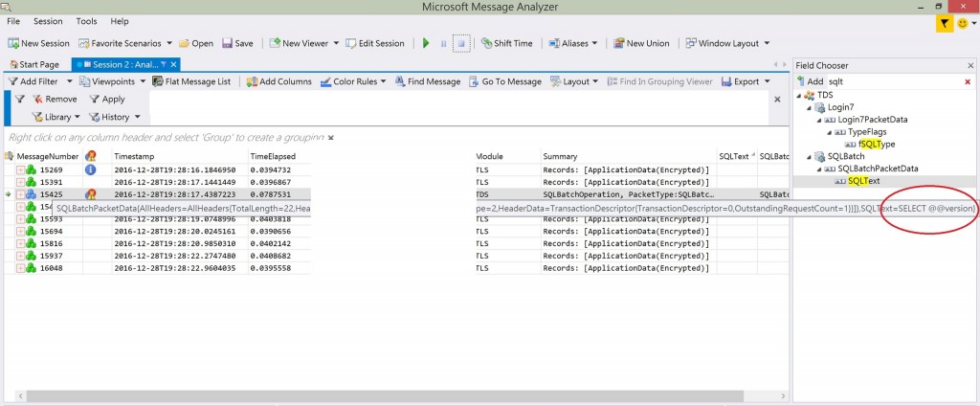This screenshot has height=406, width=980.
Task: Close the Session 2 tab
Action: coord(174,64)
